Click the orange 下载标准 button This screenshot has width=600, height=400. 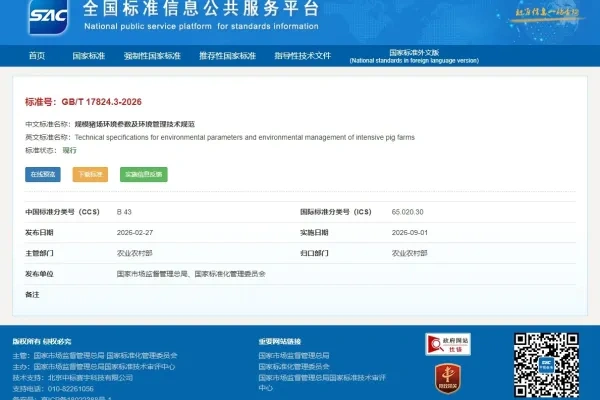90,175
